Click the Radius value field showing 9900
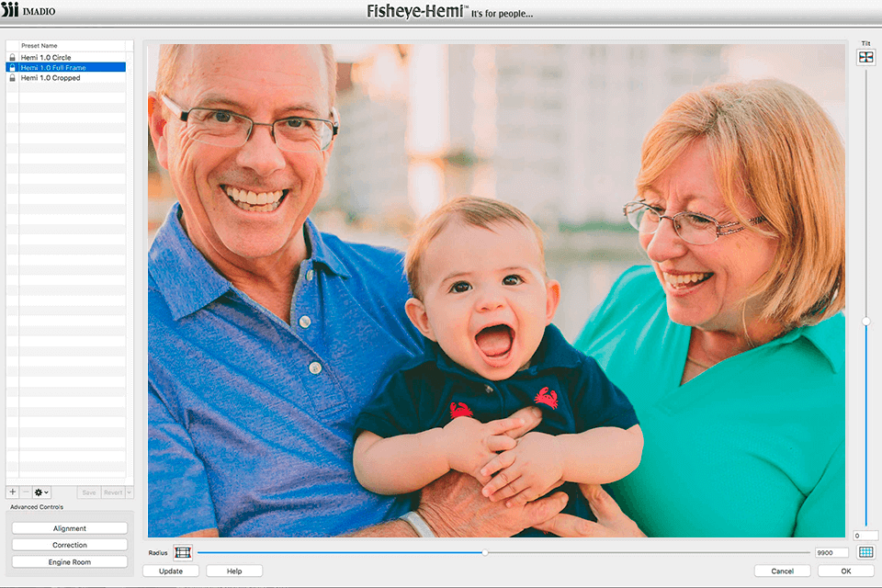This screenshot has height=588, width=882. pos(831,552)
